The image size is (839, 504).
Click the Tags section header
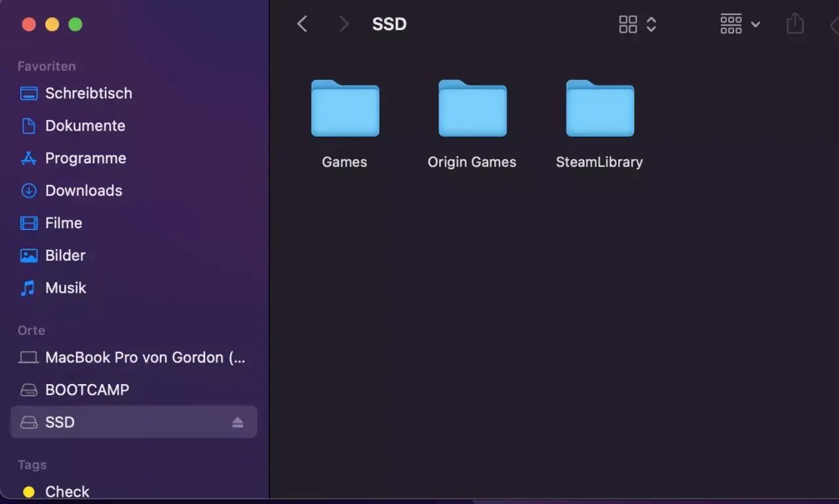[32, 465]
